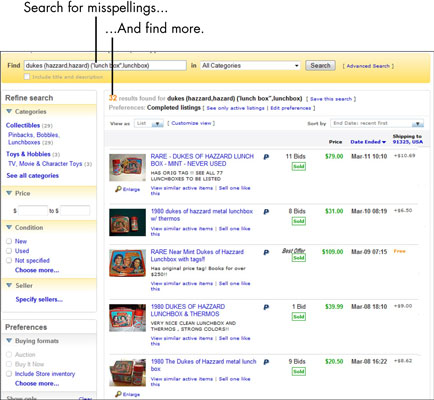Open RARE Near Mint Dukes Lunchbox with tags listing
Image resolution: width=434 pixels, height=400 pixels.
tap(197, 255)
